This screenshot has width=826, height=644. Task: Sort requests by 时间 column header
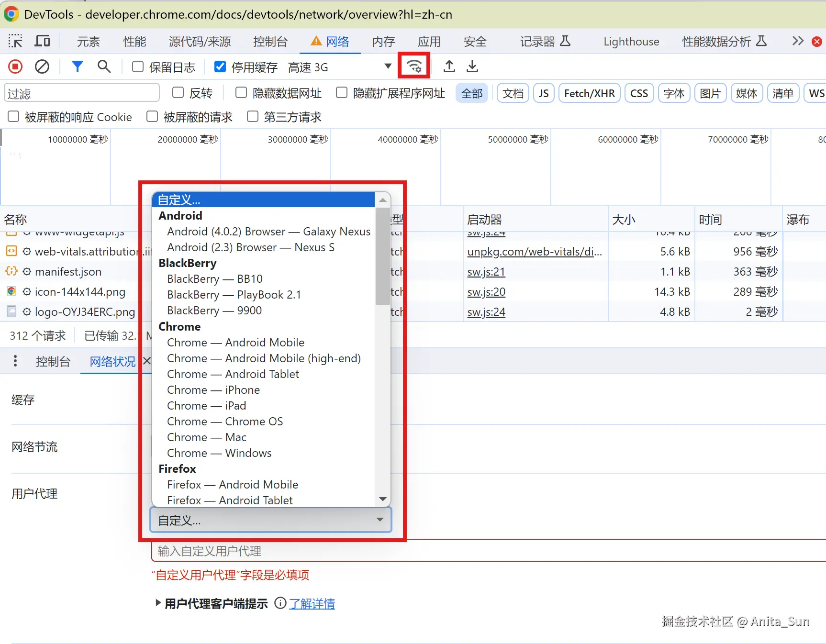[738, 219]
